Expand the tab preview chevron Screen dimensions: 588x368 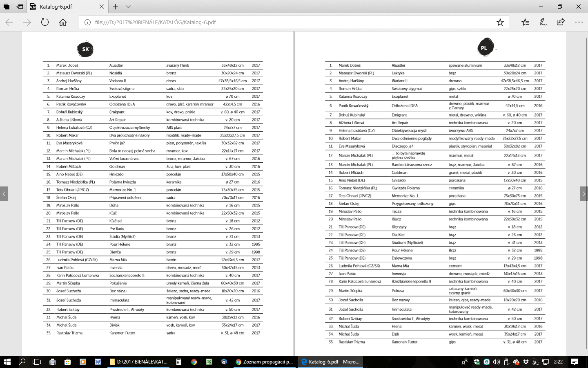(x=128, y=7)
